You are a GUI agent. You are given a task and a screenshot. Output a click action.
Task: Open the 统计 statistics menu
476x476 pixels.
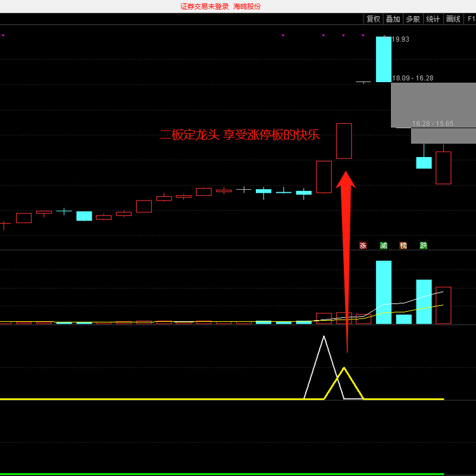pyautogui.click(x=433, y=19)
